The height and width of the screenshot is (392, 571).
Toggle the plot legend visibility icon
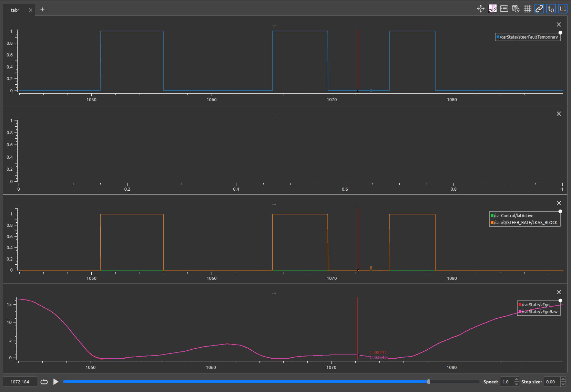click(x=504, y=9)
